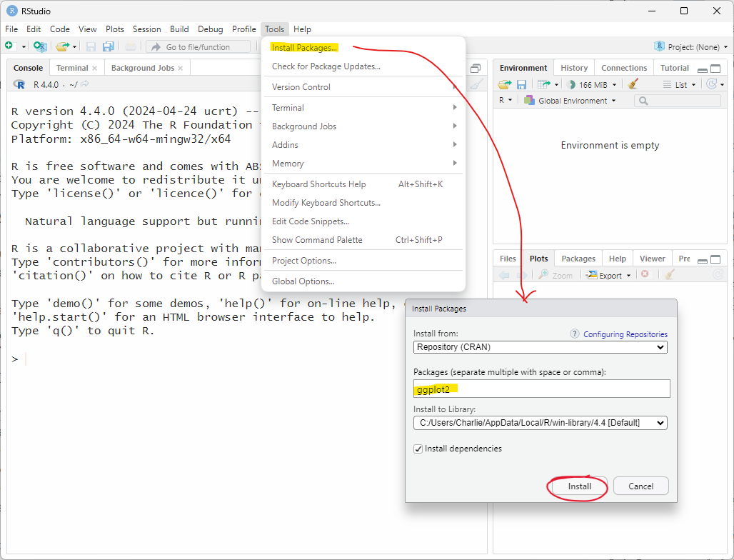Click the Refresh icon in Environment pane

coord(711,84)
